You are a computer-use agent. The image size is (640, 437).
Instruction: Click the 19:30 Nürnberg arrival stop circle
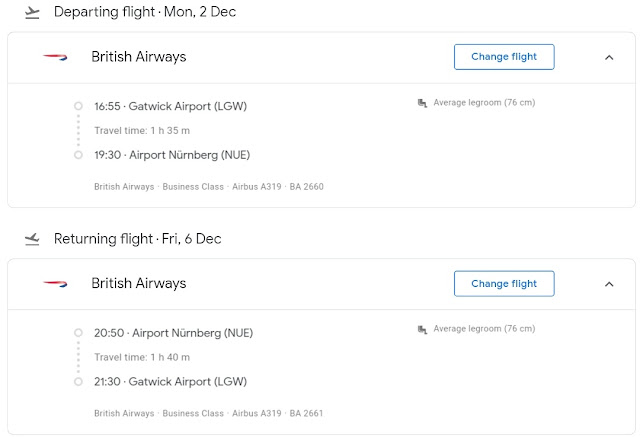tap(78, 154)
